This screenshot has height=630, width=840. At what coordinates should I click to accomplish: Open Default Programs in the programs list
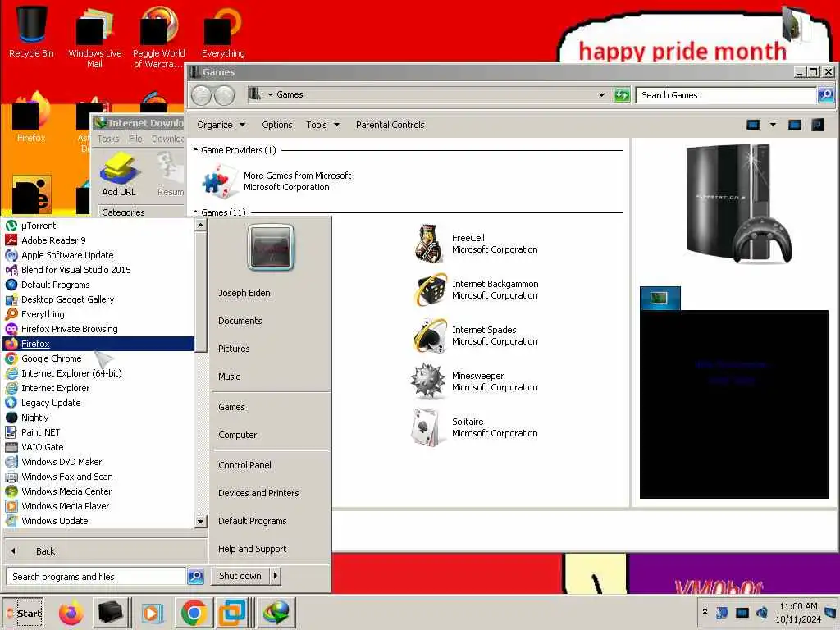99,285
